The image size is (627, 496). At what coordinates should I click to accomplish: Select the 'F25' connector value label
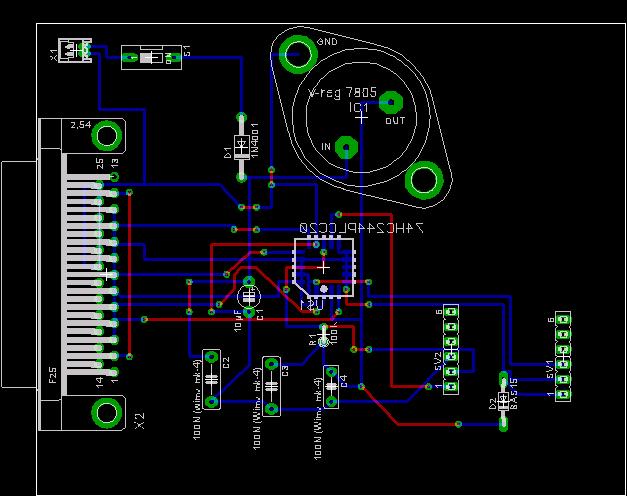pos(53,376)
